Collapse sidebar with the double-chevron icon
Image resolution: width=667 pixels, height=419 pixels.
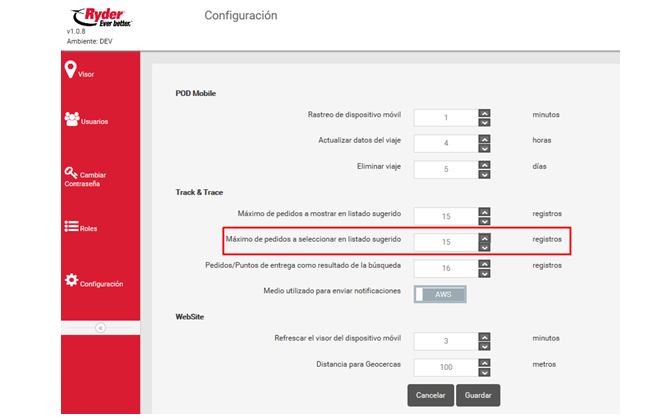100,328
